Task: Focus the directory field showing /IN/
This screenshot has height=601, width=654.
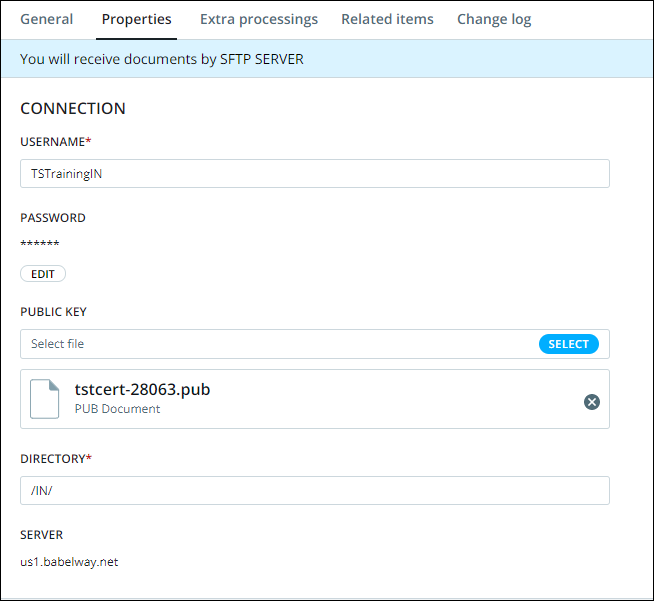Action: [x=315, y=490]
